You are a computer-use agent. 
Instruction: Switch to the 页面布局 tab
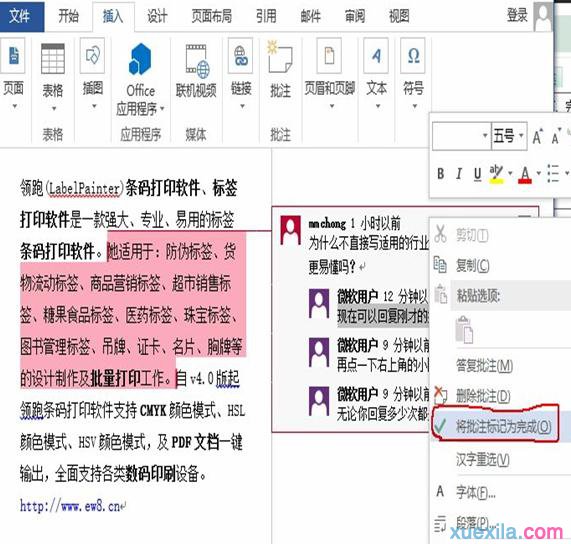point(211,16)
